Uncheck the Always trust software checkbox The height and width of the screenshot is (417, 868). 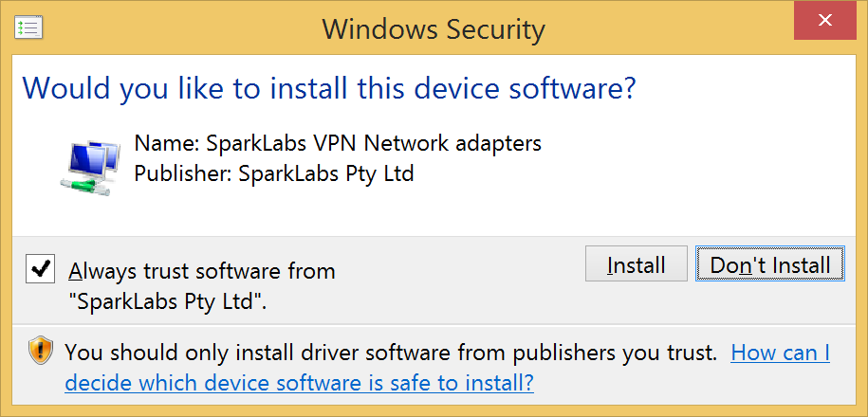[x=40, y=269]
